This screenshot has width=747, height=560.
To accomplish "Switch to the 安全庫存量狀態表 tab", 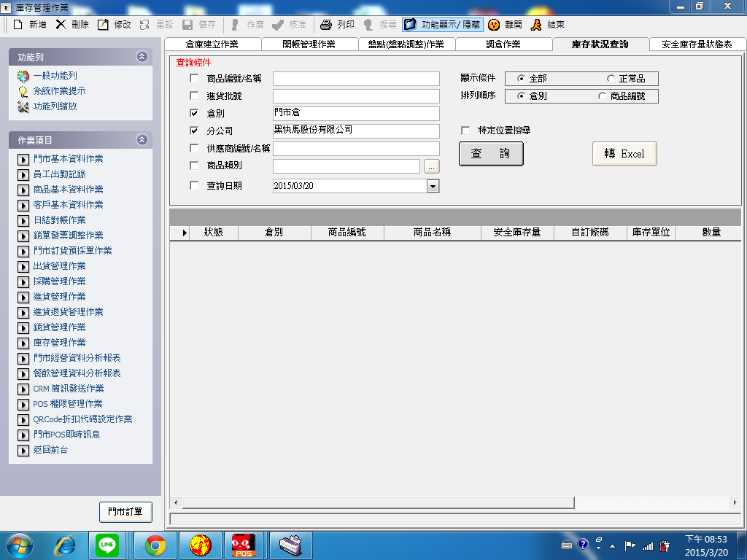I will click(x=697, y=44).
